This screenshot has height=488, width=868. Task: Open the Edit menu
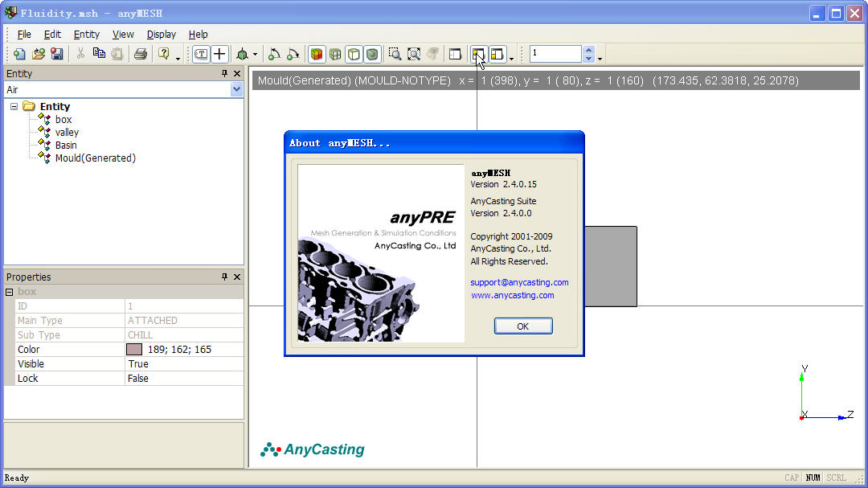point(52,35)
